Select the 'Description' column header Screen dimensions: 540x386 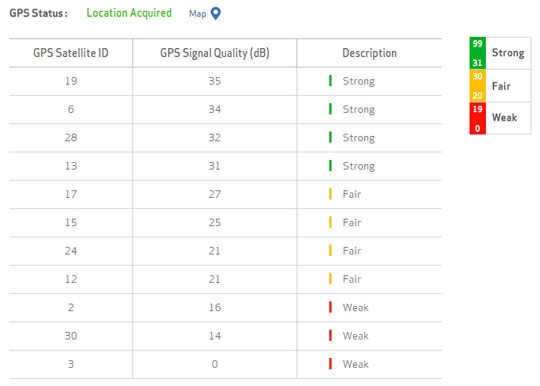coord(369,53)
